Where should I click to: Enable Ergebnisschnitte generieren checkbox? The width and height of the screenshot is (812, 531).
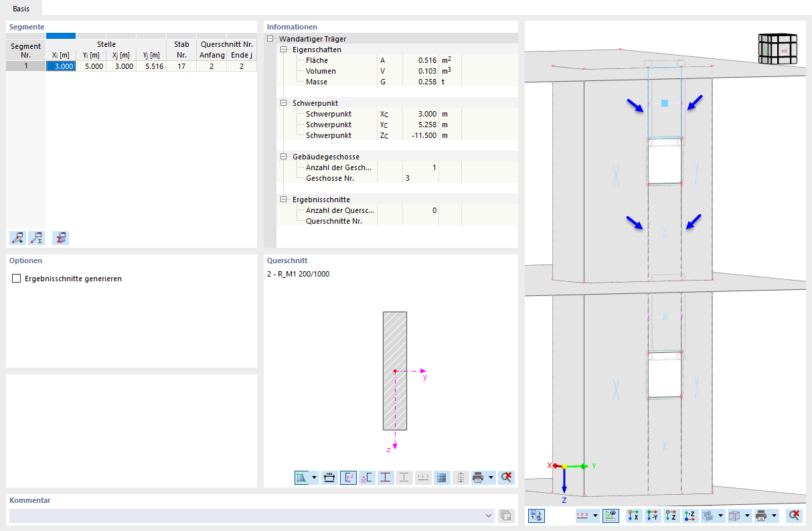(x=17, y=279)
